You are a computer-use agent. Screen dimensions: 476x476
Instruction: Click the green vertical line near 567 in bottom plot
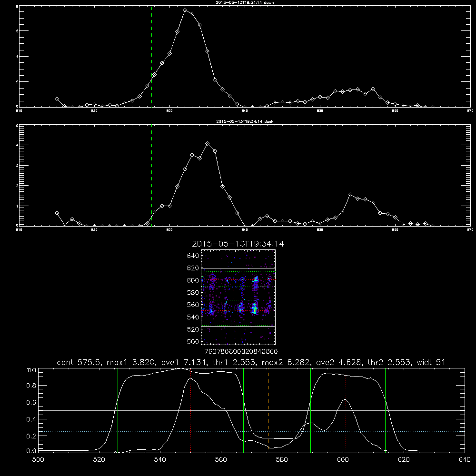[x=243, y=410]
